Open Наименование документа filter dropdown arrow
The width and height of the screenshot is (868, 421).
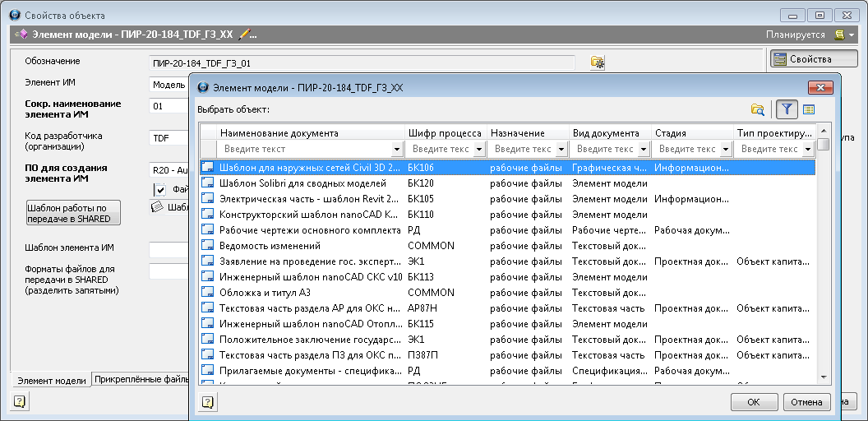coord(397,150)
